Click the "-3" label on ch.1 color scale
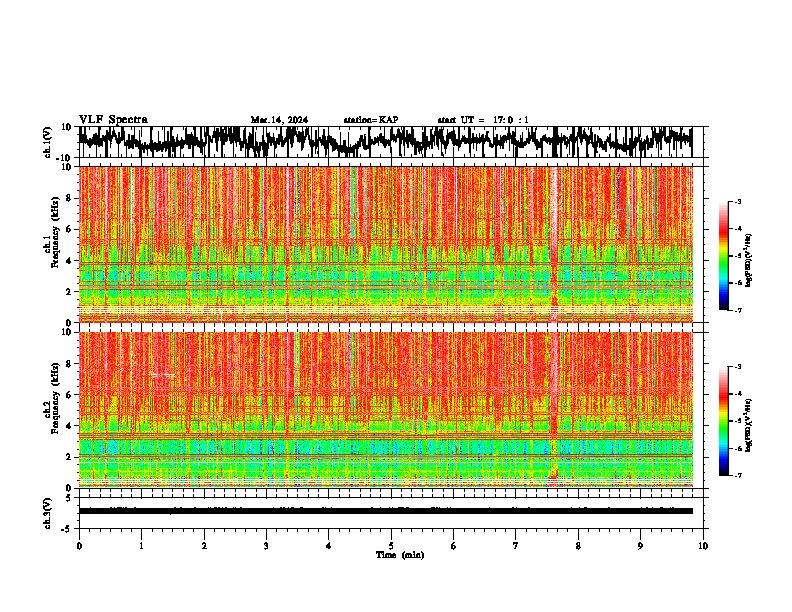Viewport: 792px width, 612px height. [x=737, y=201]
